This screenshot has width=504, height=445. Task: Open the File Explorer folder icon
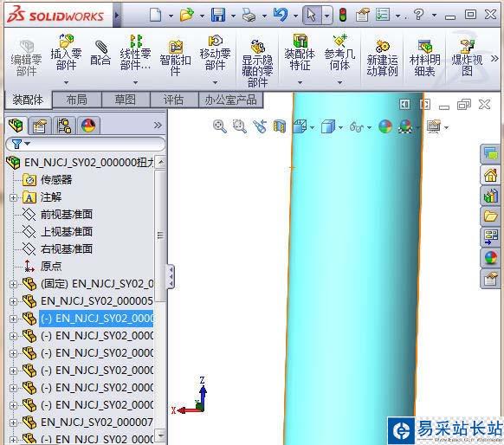pyautogui.click(x=490, y=216)
